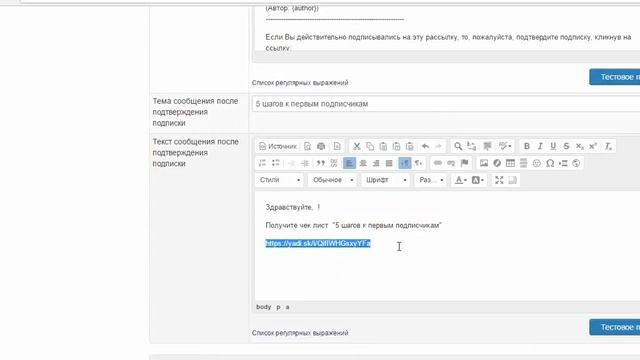Insert a bulleted list
Image resolution: width=640 pixels, height=360 pixels.
point(276,163)
